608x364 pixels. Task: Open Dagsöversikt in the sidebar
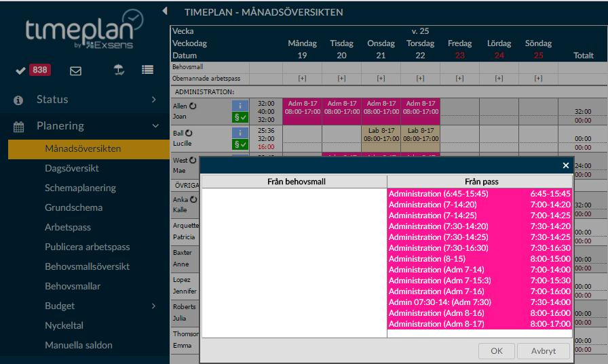[72, 169]
